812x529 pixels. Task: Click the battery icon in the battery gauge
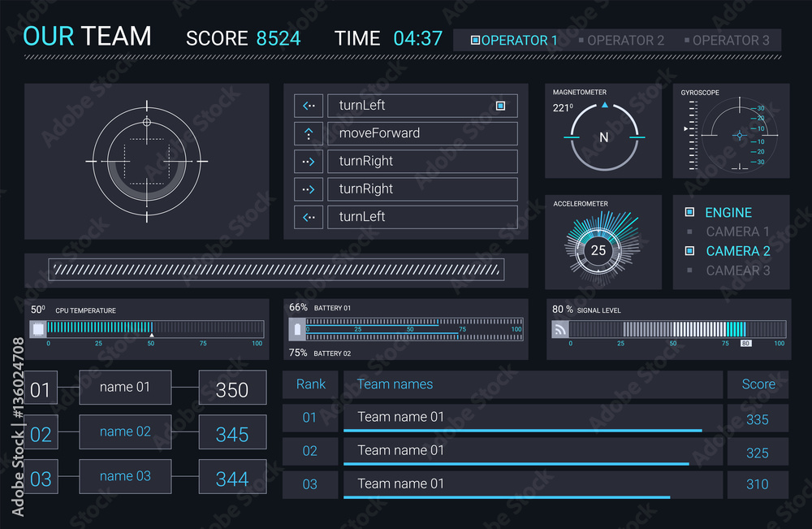tap(297, 330)
